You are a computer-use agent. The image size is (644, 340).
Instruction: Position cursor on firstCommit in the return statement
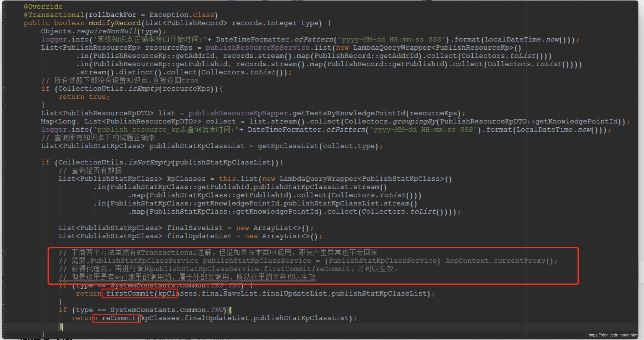point(130,294)
